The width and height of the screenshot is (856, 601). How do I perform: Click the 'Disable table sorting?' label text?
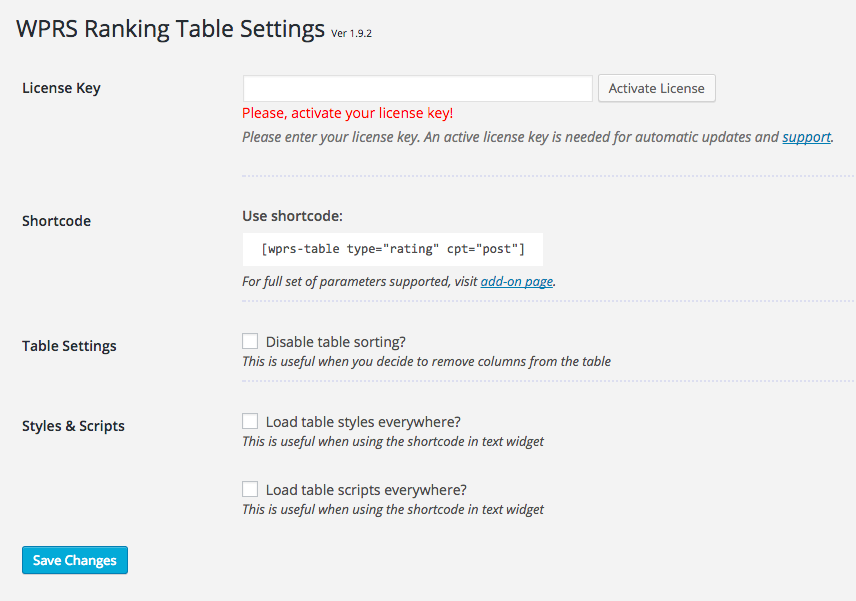(x=336, y=342)
